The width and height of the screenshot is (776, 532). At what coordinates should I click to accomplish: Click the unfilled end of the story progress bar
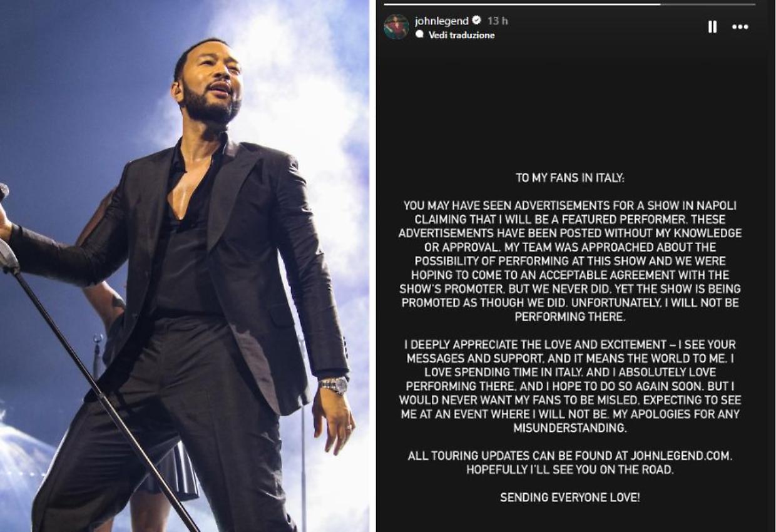708,4
